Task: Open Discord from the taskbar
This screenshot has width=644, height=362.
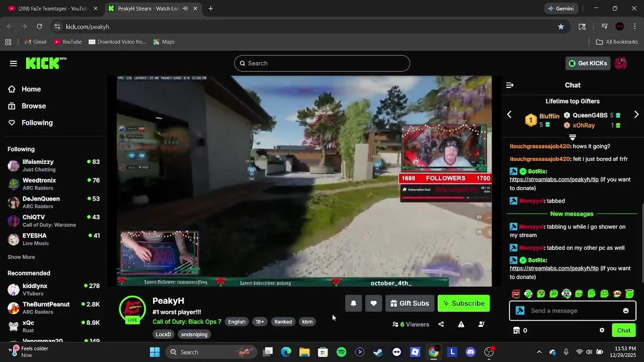Action: (x=470, y=352)
